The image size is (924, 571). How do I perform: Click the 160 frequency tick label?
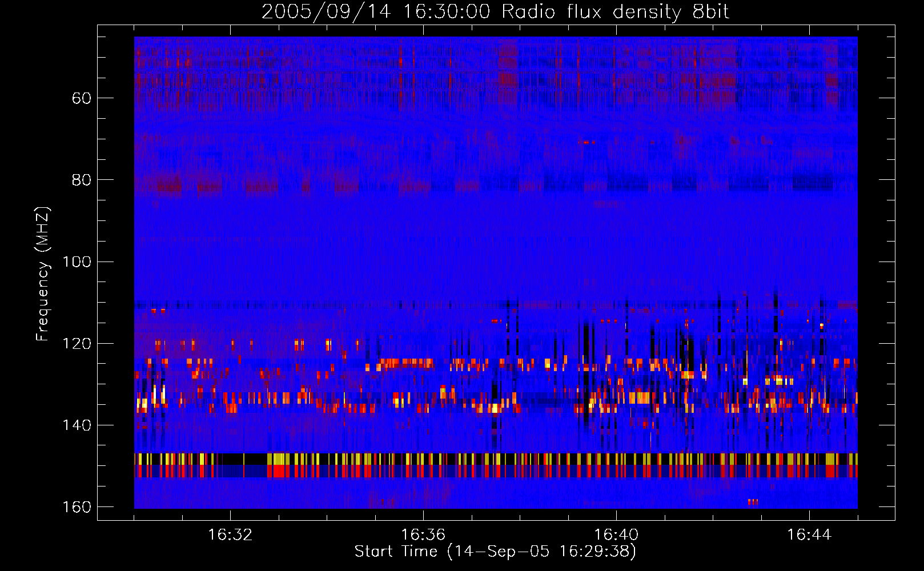(77, 507)
